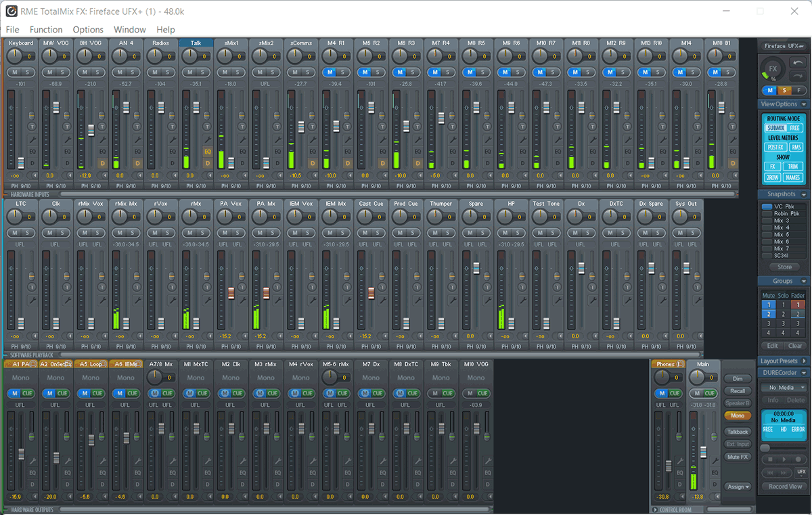The height and width of the screenshot is (515, 812).
Task: Click the Main output volume fader
Action: (x=703, y=451)
